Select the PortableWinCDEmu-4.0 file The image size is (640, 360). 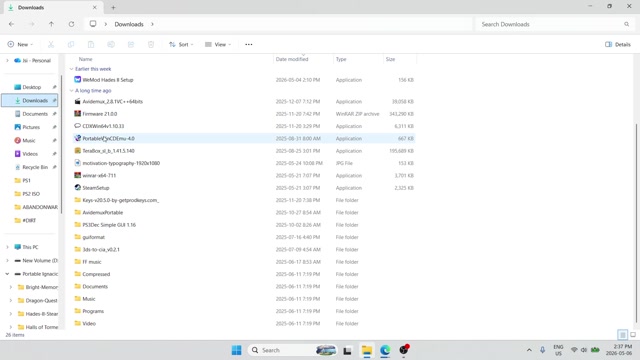244,138
